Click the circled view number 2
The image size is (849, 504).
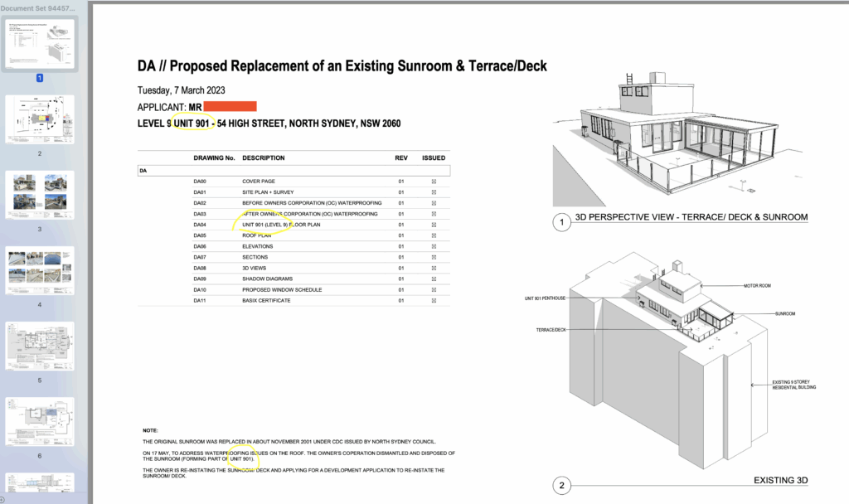click(561, 485)
